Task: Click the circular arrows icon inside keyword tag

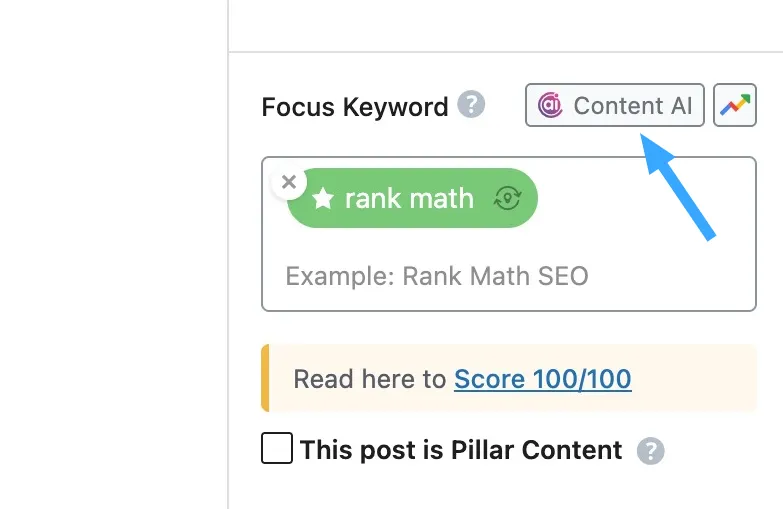Action: pyautogui.click(x=507, y=198)
